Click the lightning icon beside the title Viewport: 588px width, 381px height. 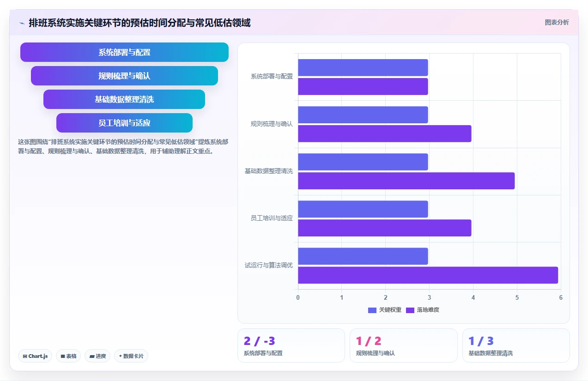coord(22,23)
